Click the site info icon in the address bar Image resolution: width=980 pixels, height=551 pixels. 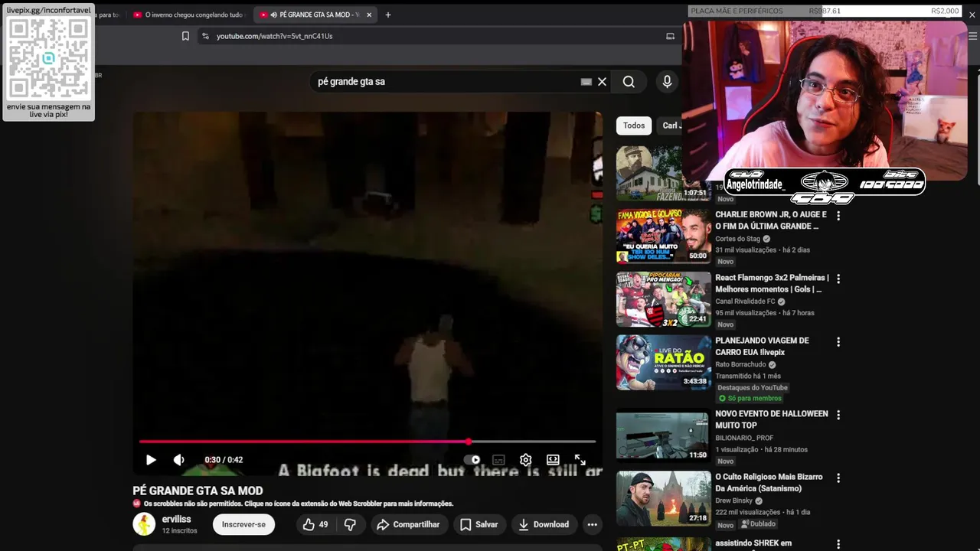tap(205, 36)
